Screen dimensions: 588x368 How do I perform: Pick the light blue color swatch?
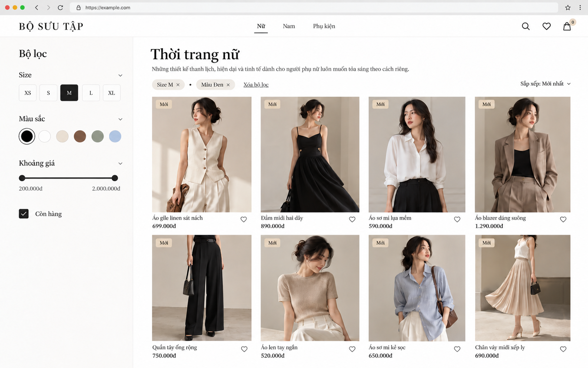click(x=115, y=136)
